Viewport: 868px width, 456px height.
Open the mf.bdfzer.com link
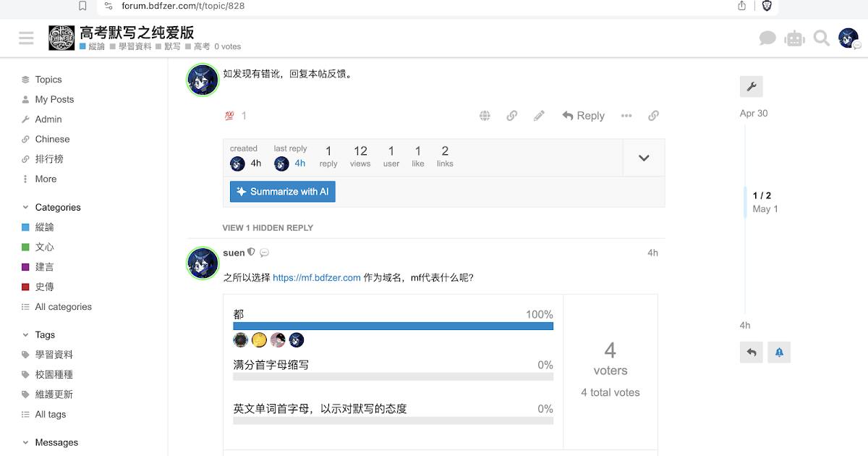pos(316,277)
